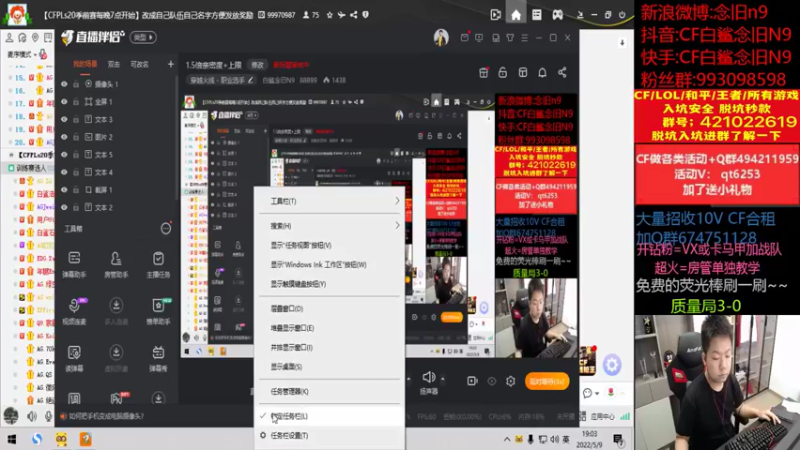This screenshot has width=800, height=450.
Task: Toggle the lock on 文本 2 source
Action: pyautogui.click(x=76, y=207)
